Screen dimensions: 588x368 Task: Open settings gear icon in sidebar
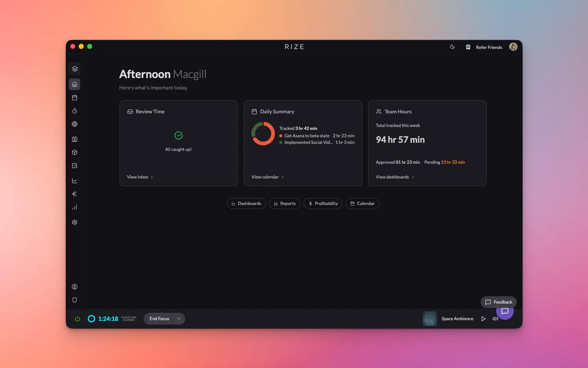click(x=75, y=222)
